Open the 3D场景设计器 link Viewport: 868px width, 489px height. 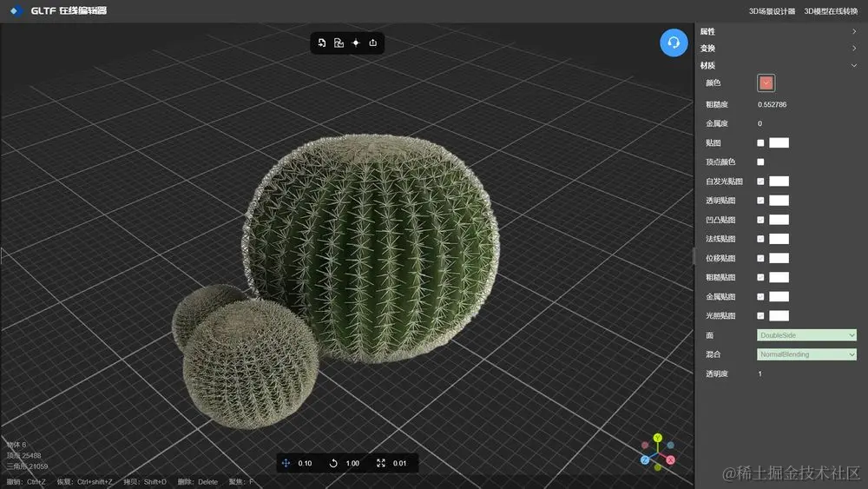pos(772,11)
